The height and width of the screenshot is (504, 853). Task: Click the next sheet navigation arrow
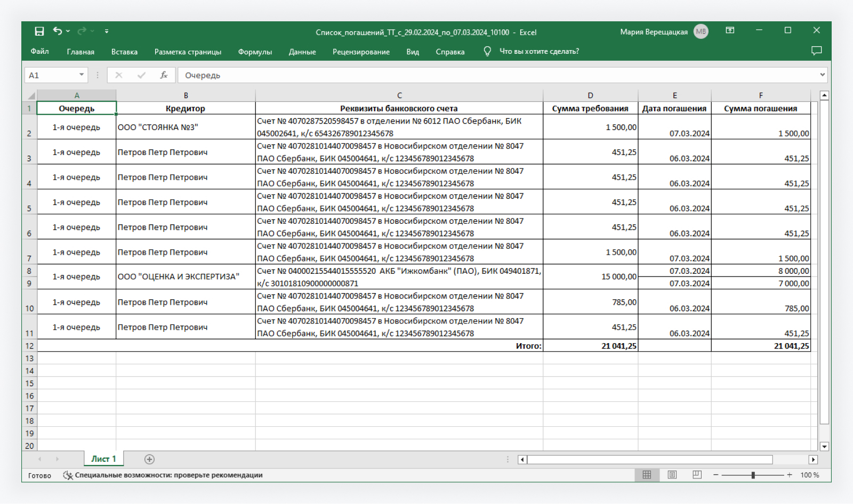tap(57, 459)
